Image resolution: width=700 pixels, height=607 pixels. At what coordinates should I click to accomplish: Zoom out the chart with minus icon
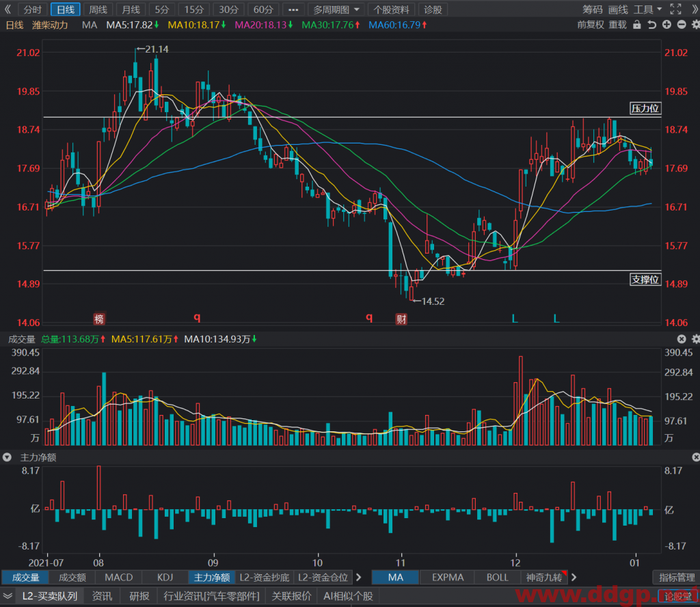[x=682, y=25]
